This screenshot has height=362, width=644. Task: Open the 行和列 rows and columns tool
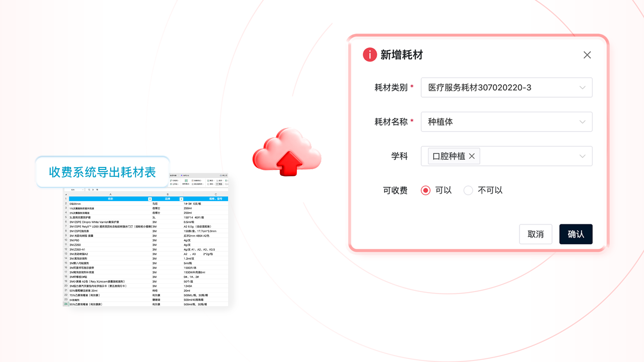(174, 181)
